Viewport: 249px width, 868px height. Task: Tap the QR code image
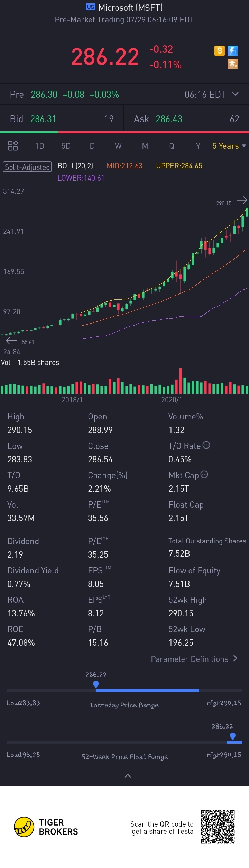pos(218,827)
